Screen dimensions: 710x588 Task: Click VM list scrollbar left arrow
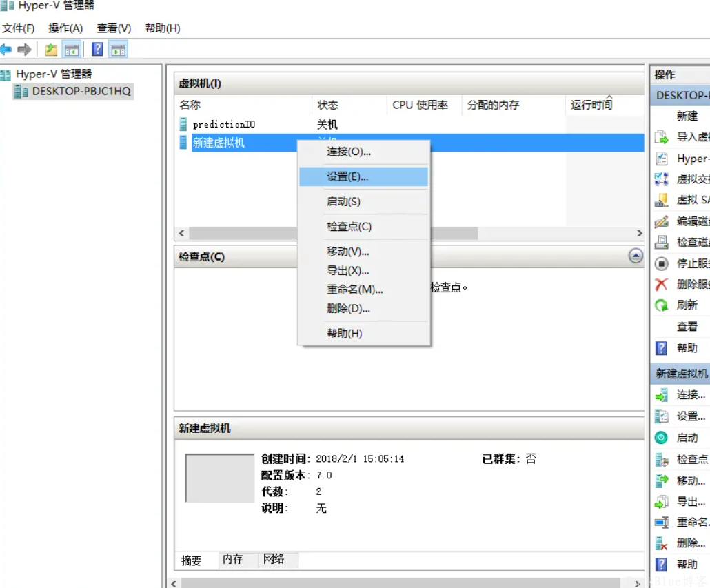pos(181,233)
